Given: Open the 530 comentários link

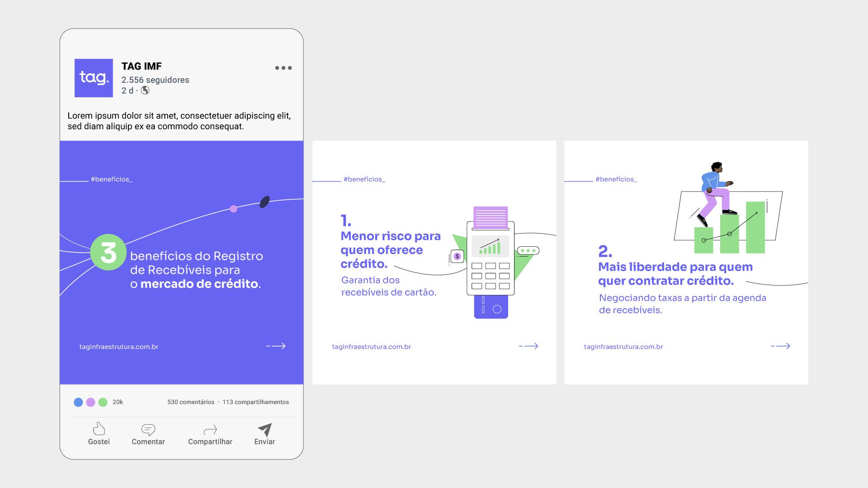Looking at the screenshot, I should coord(191,402).
